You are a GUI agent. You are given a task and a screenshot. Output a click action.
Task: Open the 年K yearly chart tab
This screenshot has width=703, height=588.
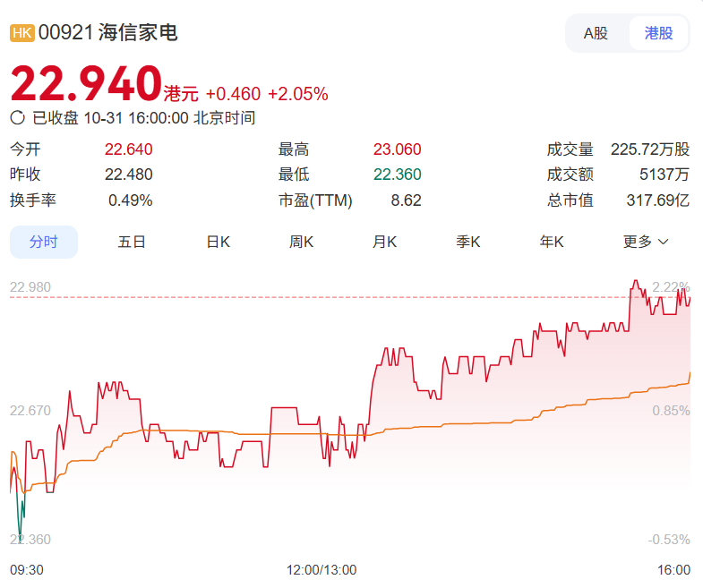point(552,242)
